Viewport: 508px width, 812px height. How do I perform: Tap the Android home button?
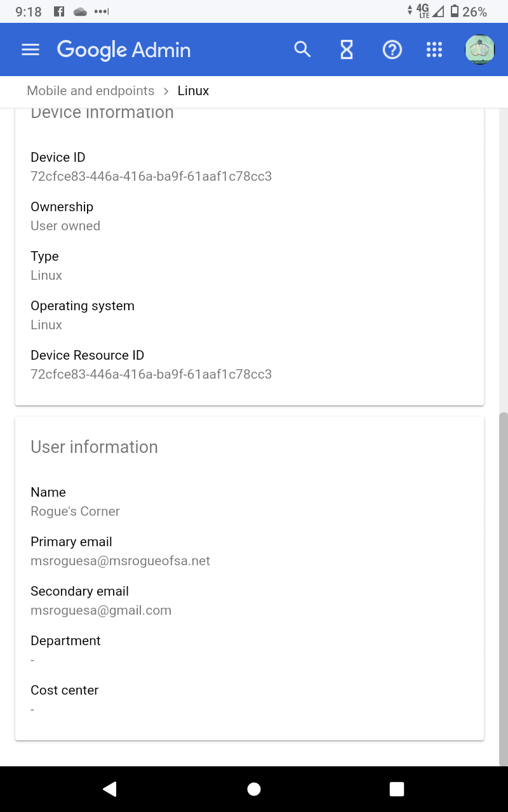click(254, 789)
